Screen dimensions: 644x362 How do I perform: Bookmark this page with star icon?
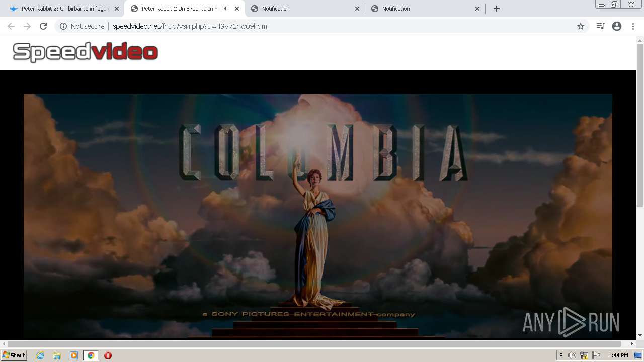[x=581, y=26]
